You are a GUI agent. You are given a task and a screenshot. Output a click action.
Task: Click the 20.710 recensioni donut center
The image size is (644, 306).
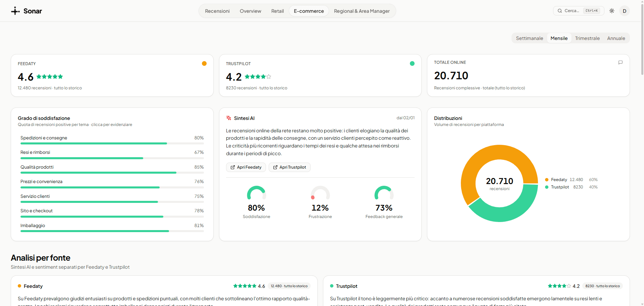pyautogui.click(x=499, y=183)
